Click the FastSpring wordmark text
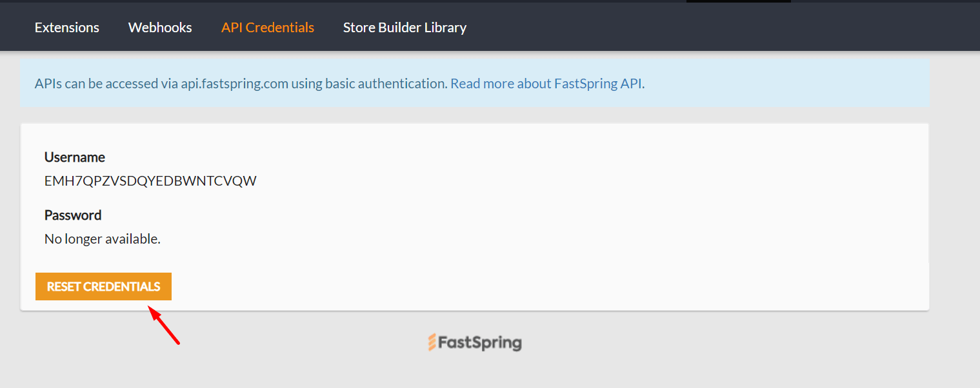Image resolution: width=980 pixels, height=388 pixels. point(481,342)
